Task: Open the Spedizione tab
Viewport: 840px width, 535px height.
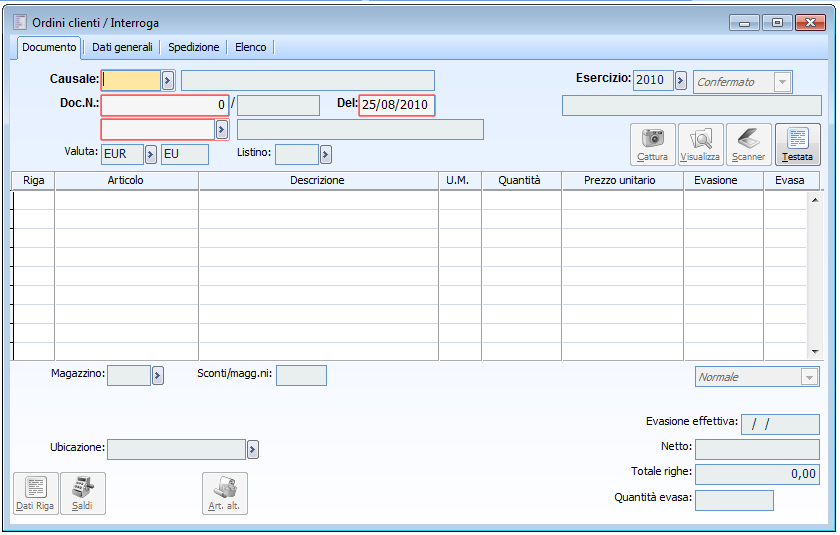Action: pyautogui.click(x=193, y=47)
